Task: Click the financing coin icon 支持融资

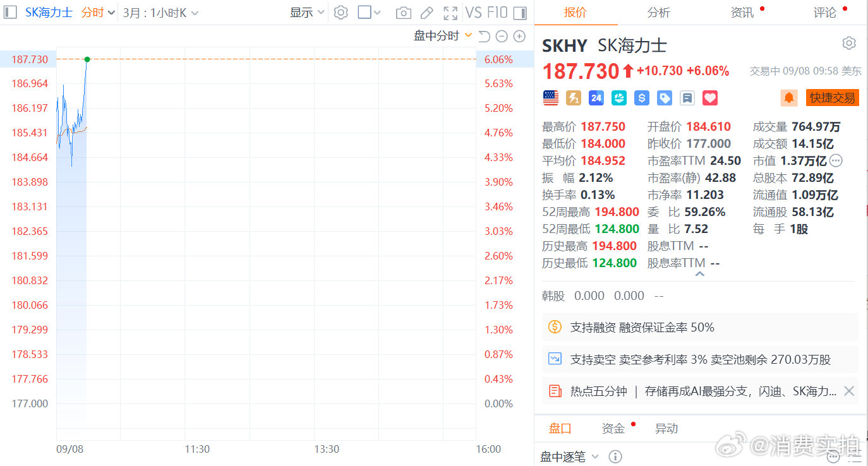Action: 555,327
